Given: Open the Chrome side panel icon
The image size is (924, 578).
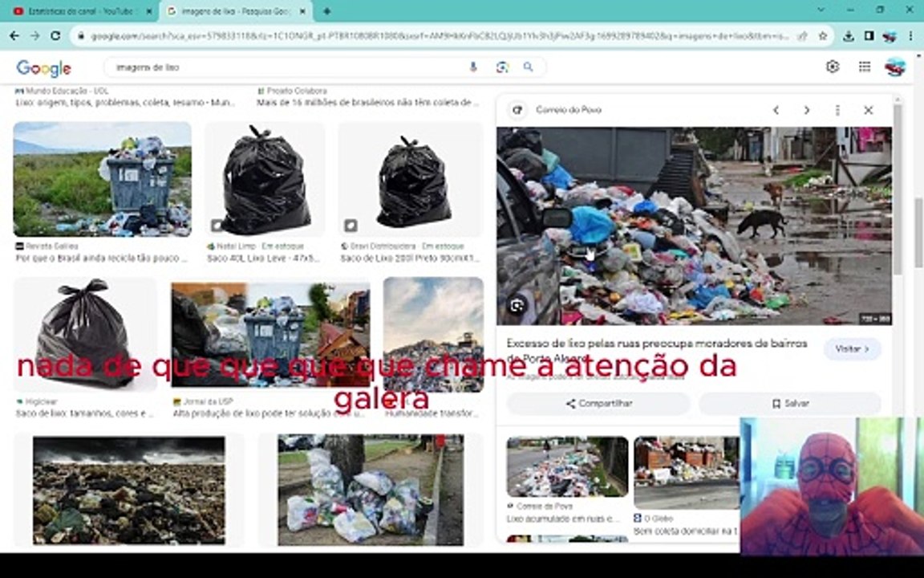Looking at the screenshot, I should coord(869,36).
